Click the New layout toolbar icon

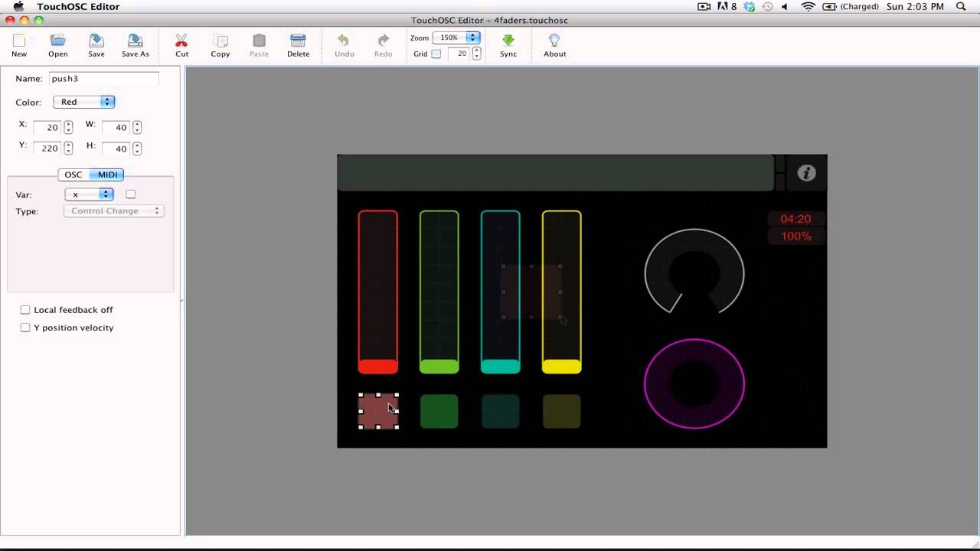pos(19,41)
